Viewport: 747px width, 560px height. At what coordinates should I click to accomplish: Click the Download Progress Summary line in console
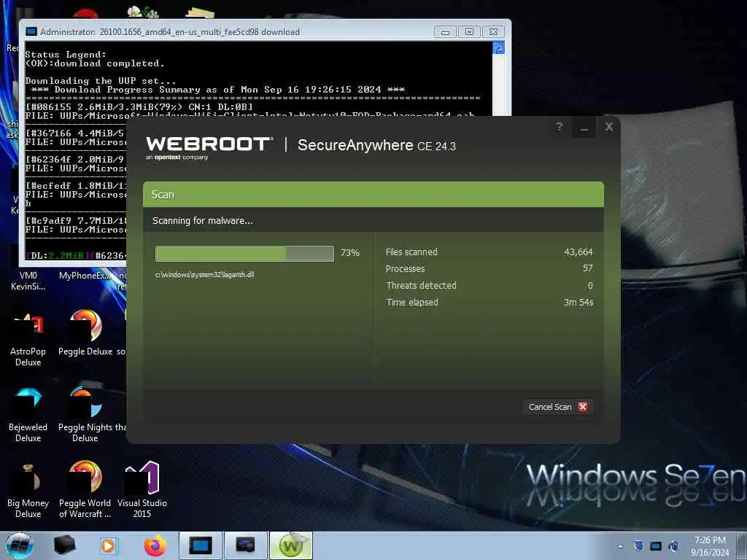217,90
